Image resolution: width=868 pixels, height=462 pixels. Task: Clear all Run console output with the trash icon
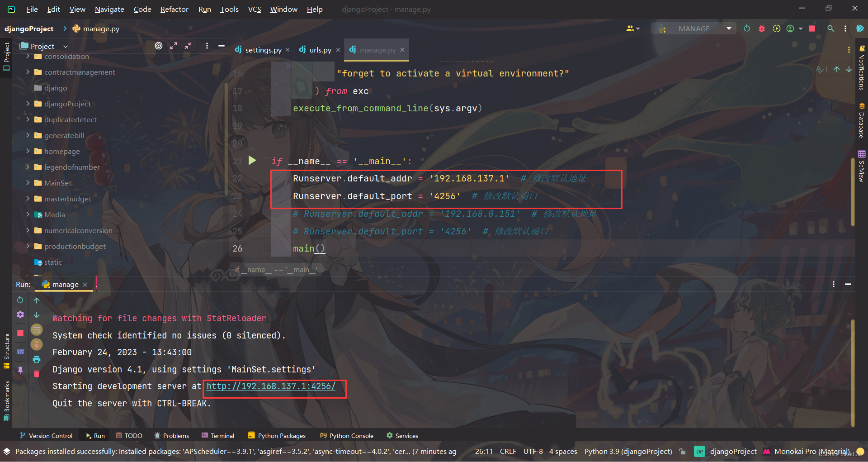[37, 374]
